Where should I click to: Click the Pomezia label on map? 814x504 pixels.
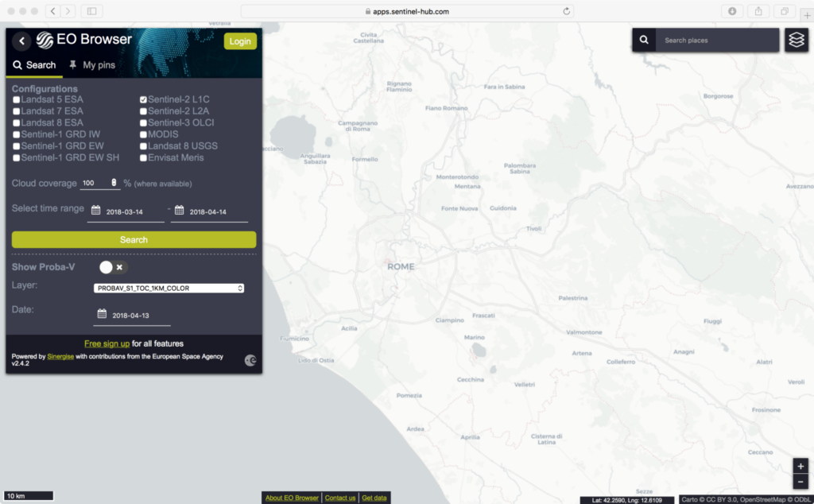[x=409, y=396]
